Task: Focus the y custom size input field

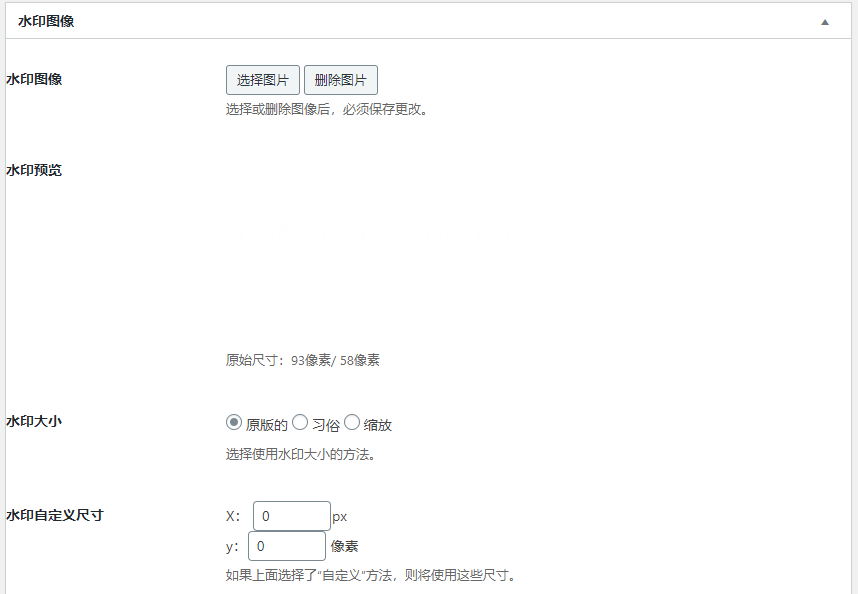Action: [x=286, y=546]
